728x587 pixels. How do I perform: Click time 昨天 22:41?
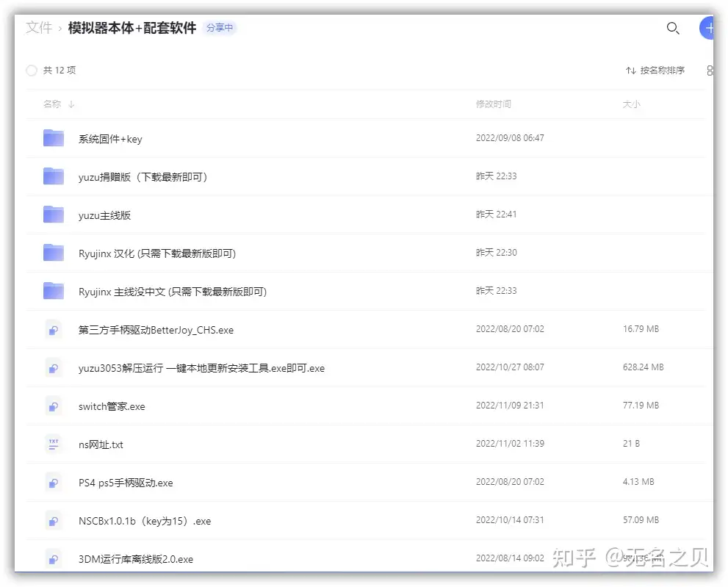pyautogui.click(x=497, y=214)
